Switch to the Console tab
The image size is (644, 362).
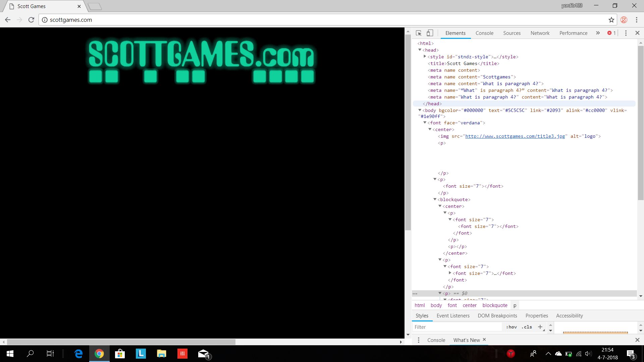pyautogui.click(x=484, y=33)
